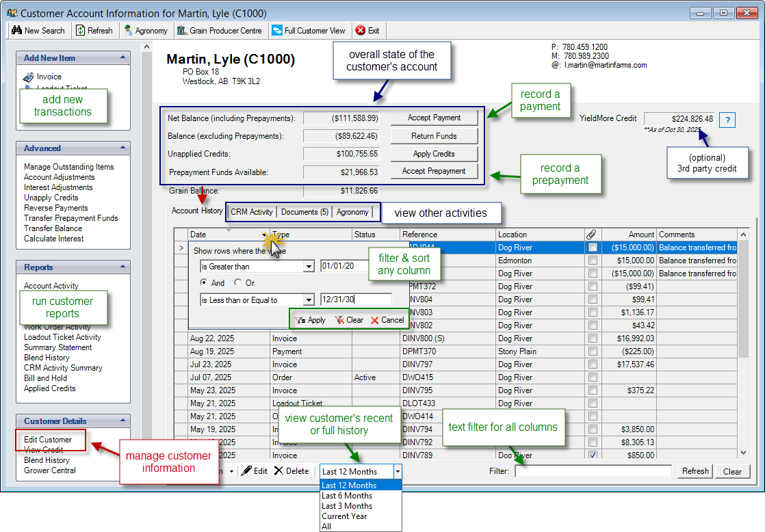Image resolution: width=765 pixels, height=532 pixels.
Task: Click Edit Customer in Customer Details
Action: [x=48, y=440]
